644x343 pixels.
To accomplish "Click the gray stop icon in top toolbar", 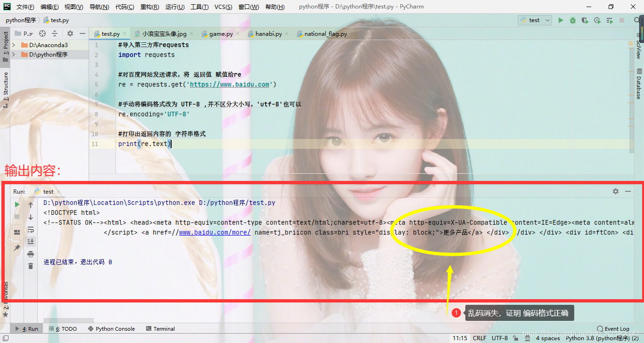I will 622,20.
